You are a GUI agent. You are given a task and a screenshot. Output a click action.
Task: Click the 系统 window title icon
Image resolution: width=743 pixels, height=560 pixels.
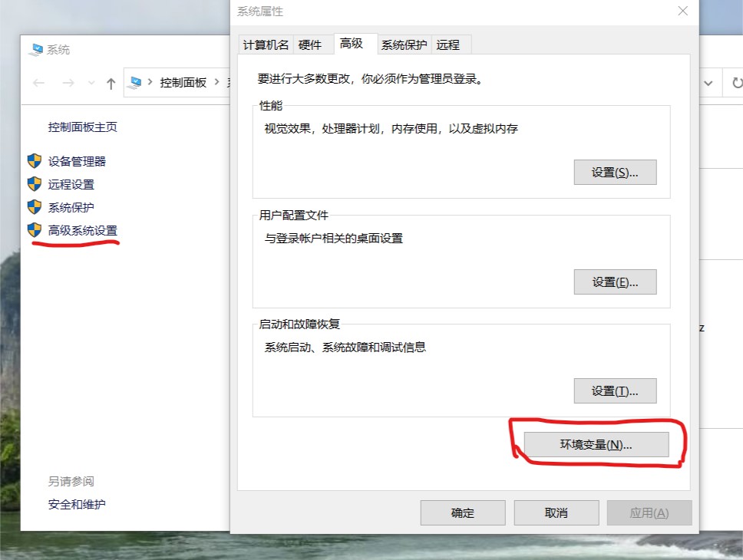pos(35,50)
